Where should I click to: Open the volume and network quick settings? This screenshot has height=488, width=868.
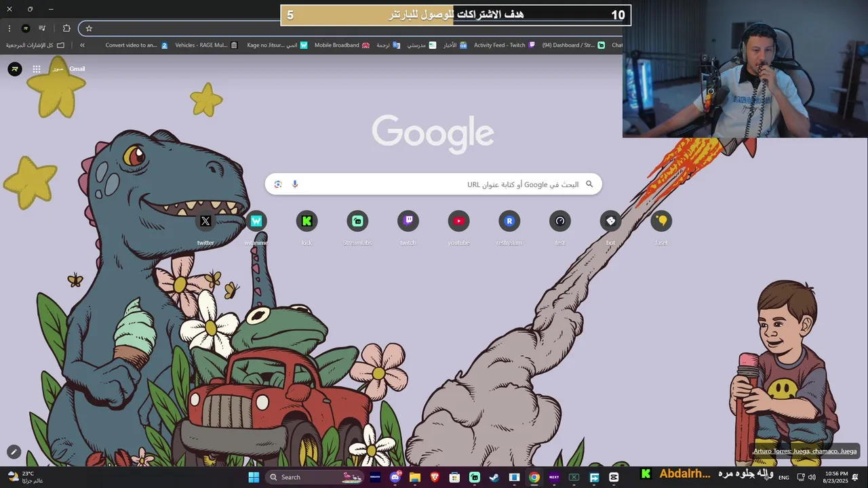tap(806, 478)
